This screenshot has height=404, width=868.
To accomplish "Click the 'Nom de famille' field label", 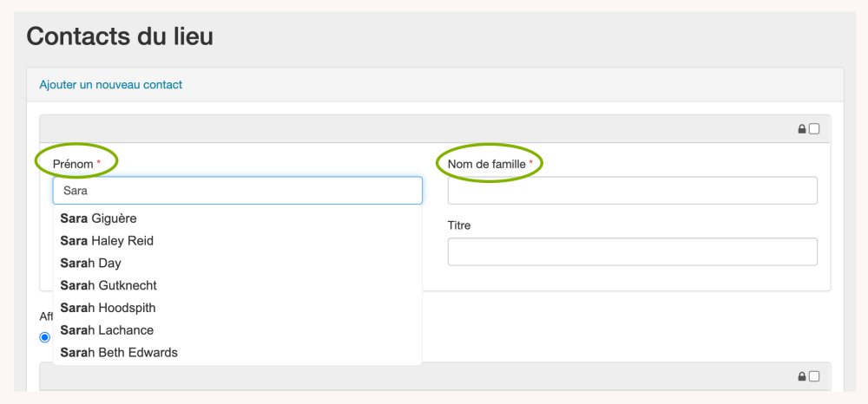I will pyautogui.click(x=487, y=163).
